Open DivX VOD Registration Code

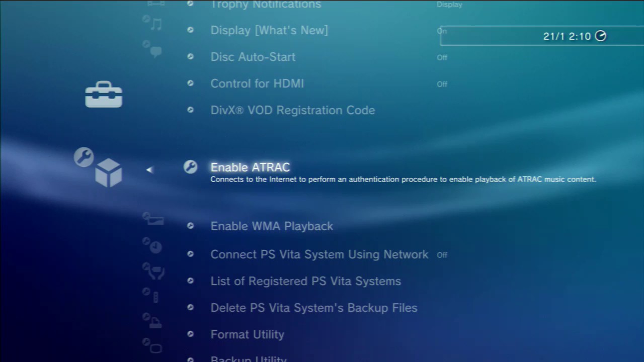[x=293, y=110]
